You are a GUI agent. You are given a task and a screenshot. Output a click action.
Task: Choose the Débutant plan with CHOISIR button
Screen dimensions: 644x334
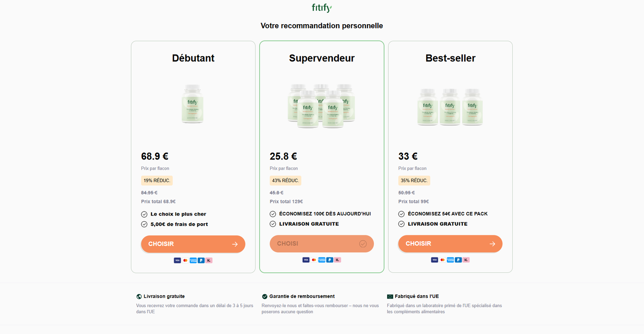(193, 244)
